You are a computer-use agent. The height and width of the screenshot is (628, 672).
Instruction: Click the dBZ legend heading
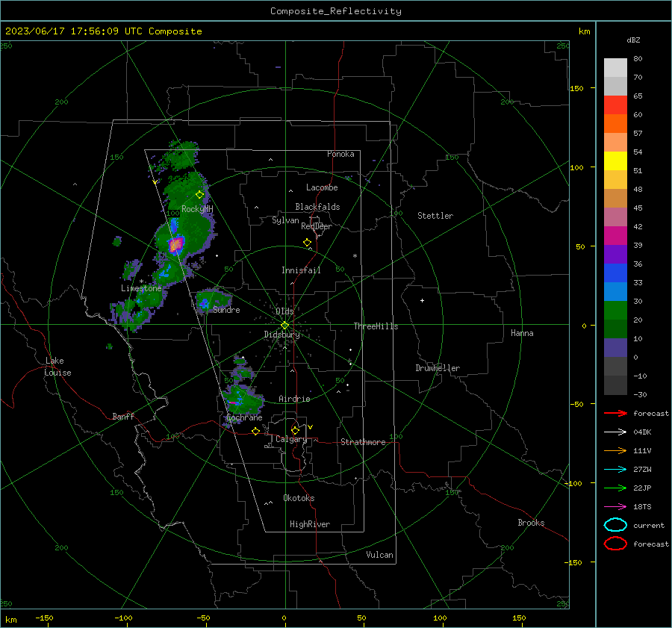click(x=633, y=40)
